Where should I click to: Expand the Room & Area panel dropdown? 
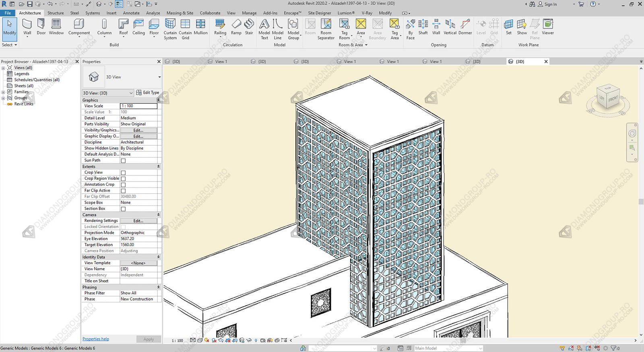(353, 45)
